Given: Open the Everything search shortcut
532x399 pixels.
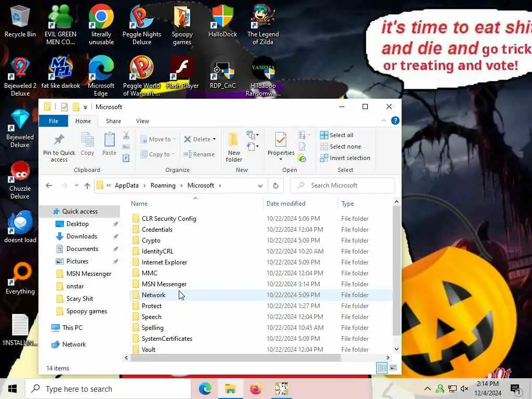Looking at the screenshot, I should click(x=20, y=278).
